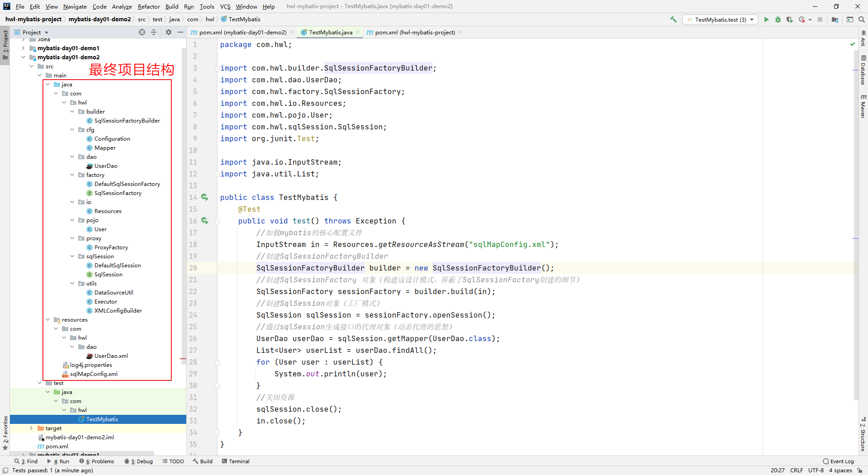Open the Maven tool window
This screenshot has height=475, width=868.
click(x=863, y=106)
